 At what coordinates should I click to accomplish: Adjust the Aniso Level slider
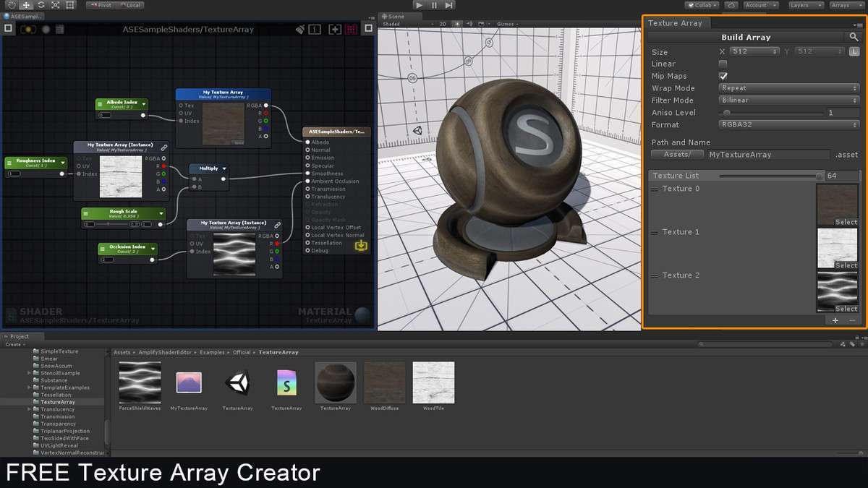(771, 113)
